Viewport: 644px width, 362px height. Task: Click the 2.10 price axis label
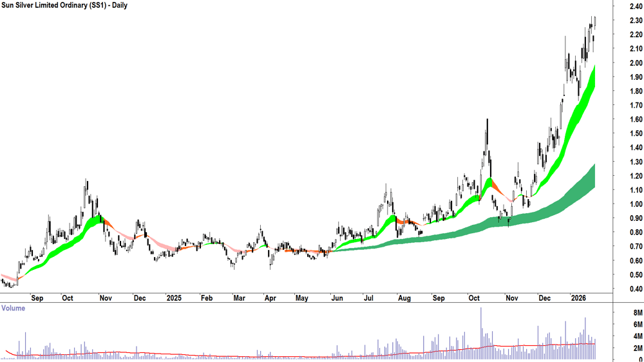tap(636, 49)
